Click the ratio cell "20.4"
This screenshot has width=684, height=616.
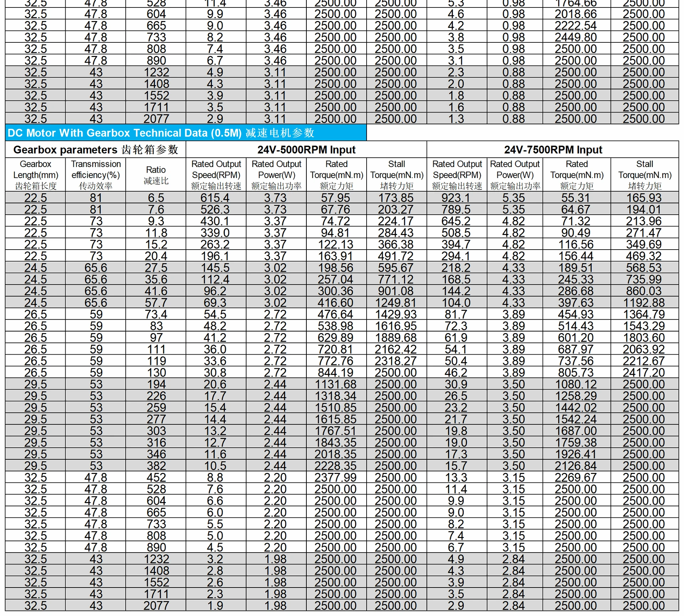pyautogui.click(x=156, y=256)
